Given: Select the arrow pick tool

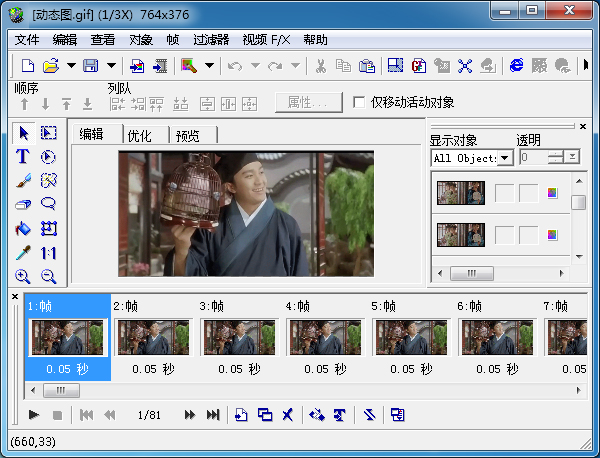Looking at the screenshot, I should pos(24,133).
